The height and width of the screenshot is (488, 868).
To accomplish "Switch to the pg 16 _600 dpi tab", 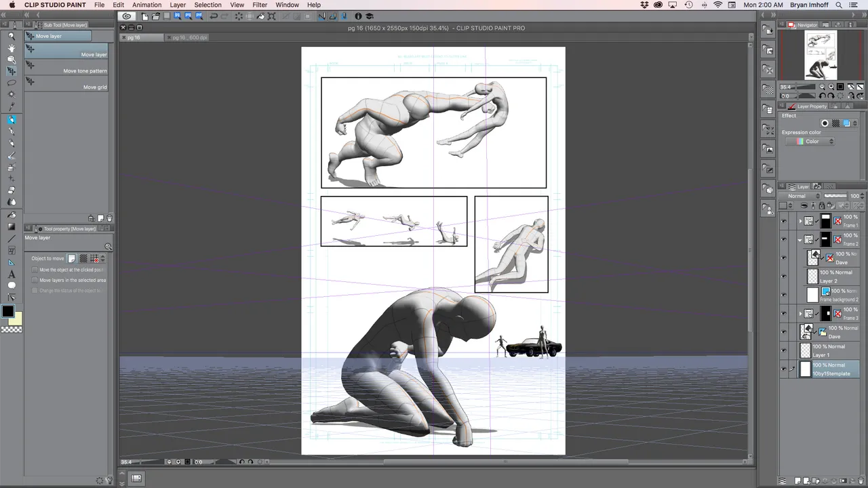I will tap(189, 37).
